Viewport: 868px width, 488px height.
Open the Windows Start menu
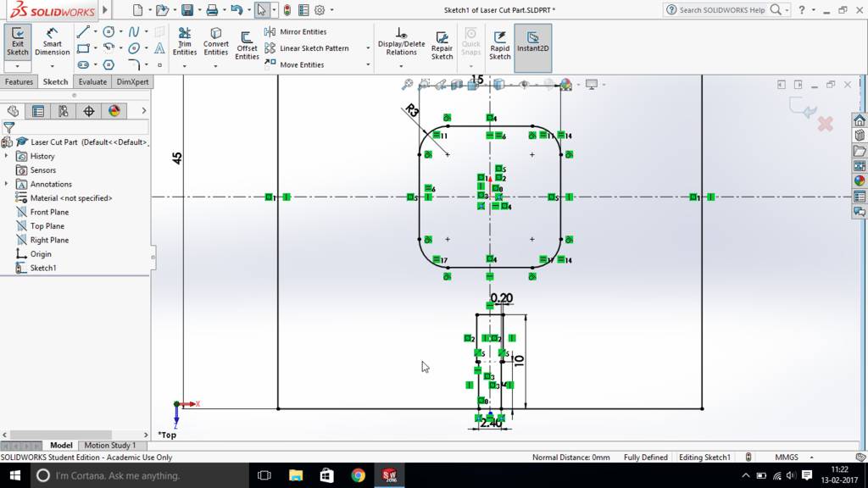[x=15, y=475]
